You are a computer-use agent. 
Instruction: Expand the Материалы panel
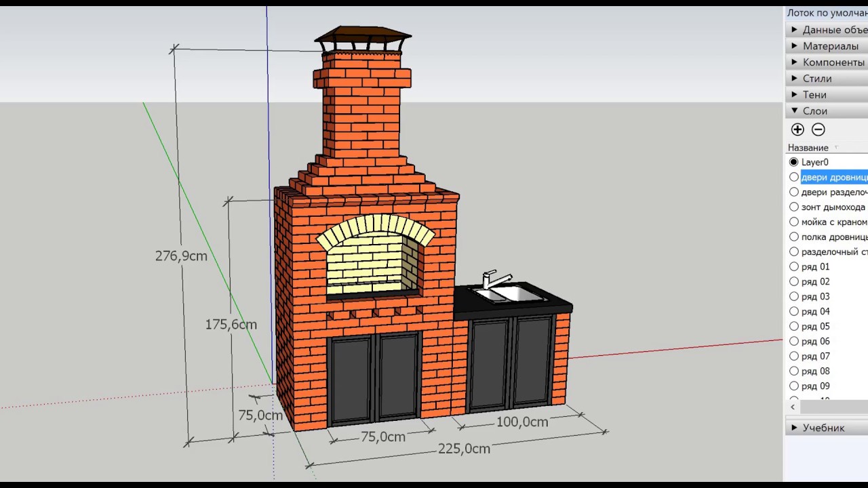point(830,46)
